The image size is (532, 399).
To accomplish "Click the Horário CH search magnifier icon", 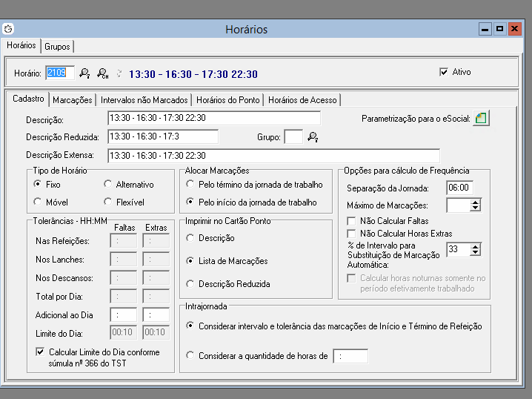I will [103, 73].
